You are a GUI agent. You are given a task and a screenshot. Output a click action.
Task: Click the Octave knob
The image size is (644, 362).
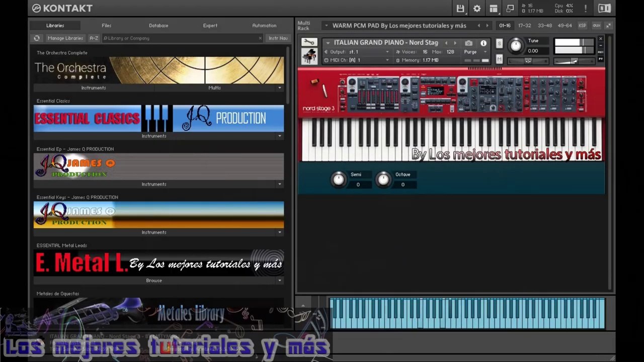pos(383,179)
